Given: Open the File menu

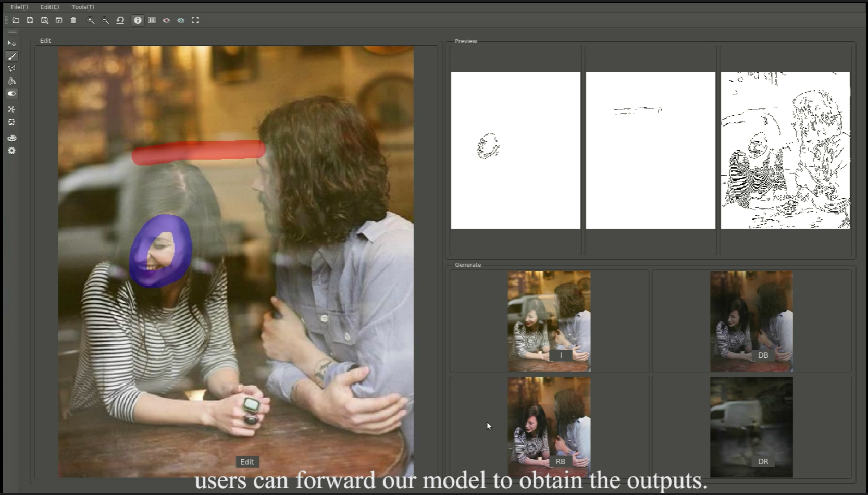Looking at the screenshot, I should click(19, 7).
